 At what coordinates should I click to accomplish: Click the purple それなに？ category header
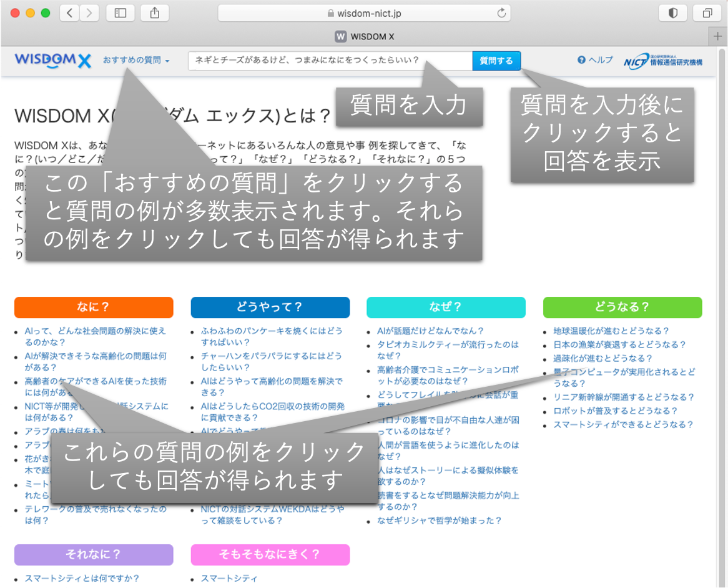tap(94, 554)
